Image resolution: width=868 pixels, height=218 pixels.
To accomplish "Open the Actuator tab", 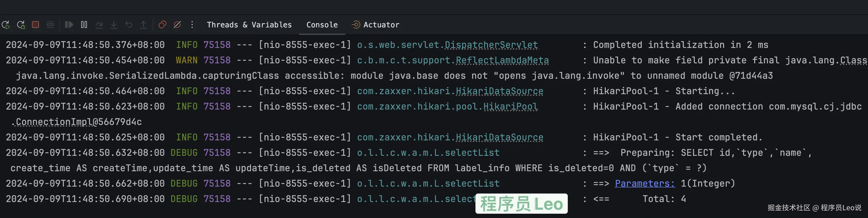I will pyautogui.click(x=375, y=25).
